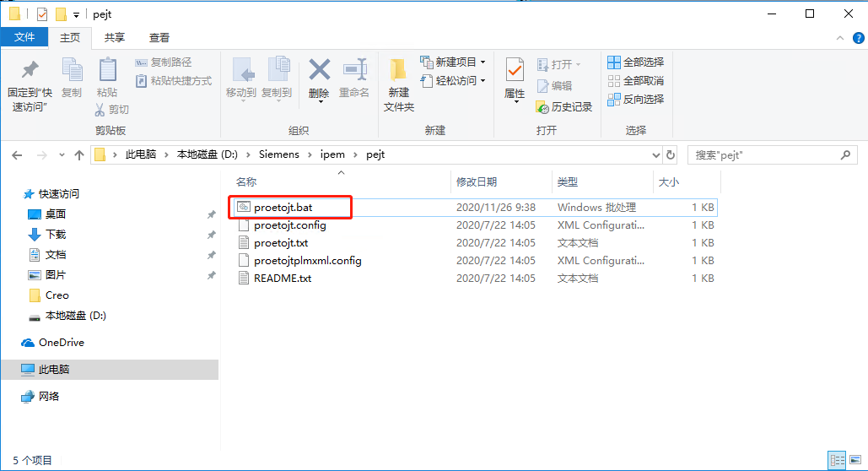Expand address bar history dropdown
This screenshot has height=471, width=868.
point(656,155)
